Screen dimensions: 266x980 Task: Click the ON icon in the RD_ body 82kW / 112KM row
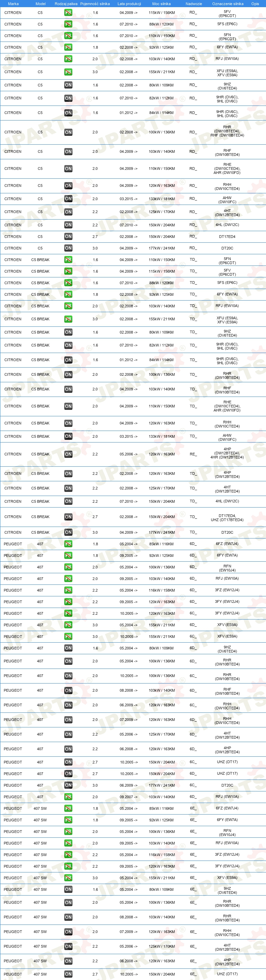tap(68, 98)
